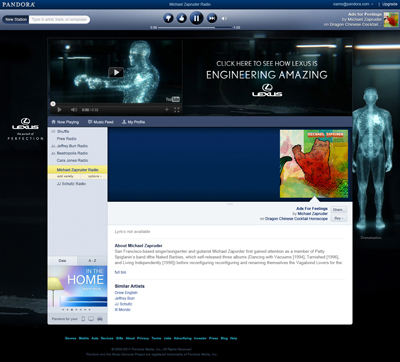The width and height of the screenshot is (400, 362).
Task: Expand the Share menu
Action: point(339,210)
